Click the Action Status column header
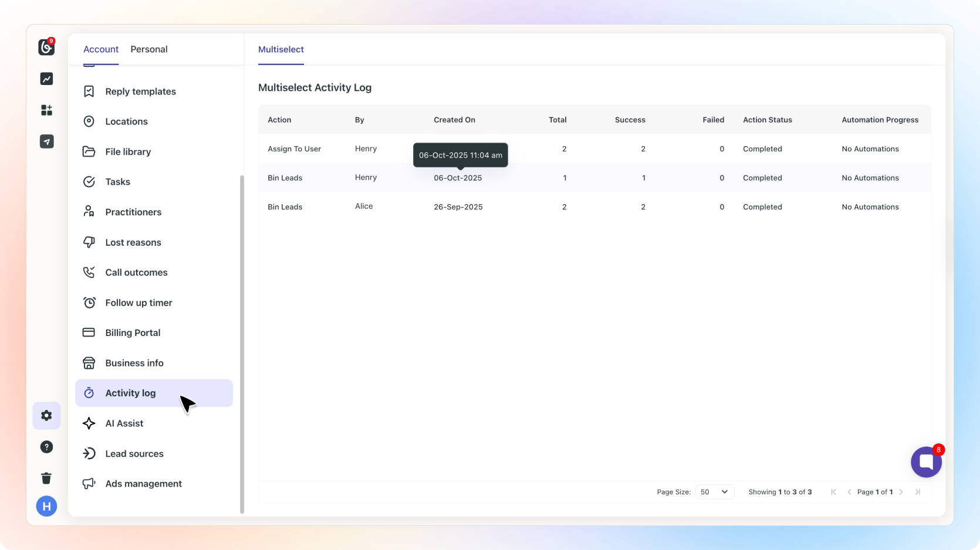The width and height of the screenshot is (980, 550). 768,120
